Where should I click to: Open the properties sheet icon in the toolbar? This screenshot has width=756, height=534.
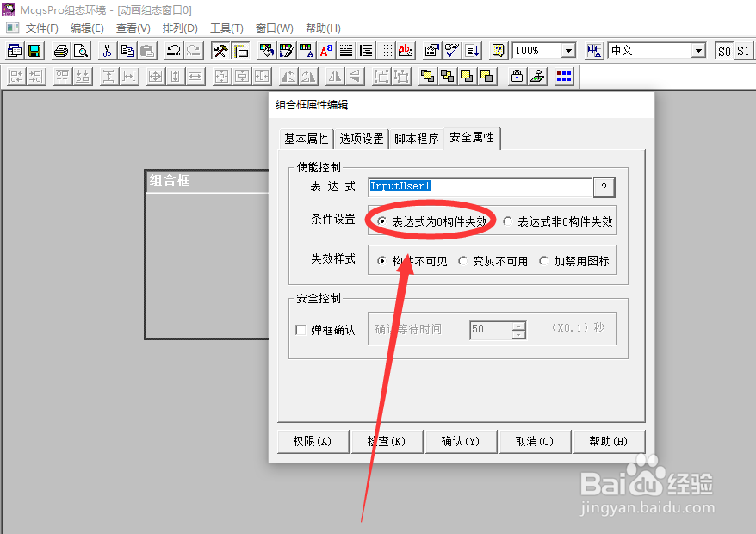tap(432, 51)
